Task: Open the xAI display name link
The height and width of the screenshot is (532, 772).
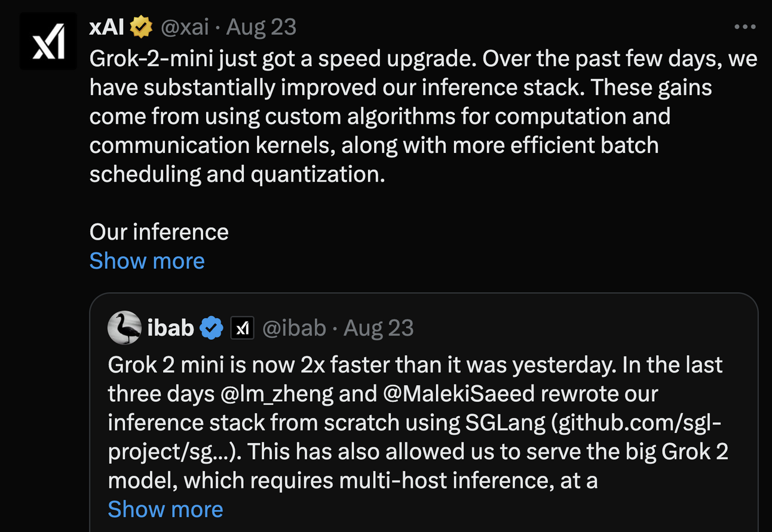Action: coord(107,27)
